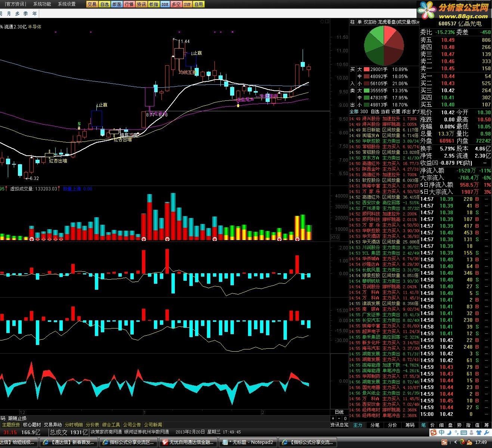Select the 当前 filter tab

[385, 111]
